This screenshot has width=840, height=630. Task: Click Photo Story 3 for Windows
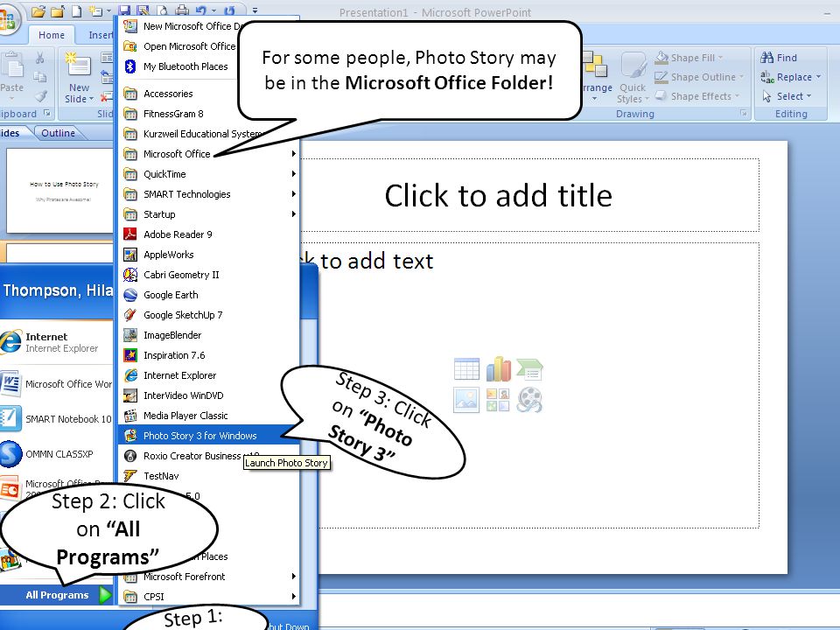coord(208,436)
